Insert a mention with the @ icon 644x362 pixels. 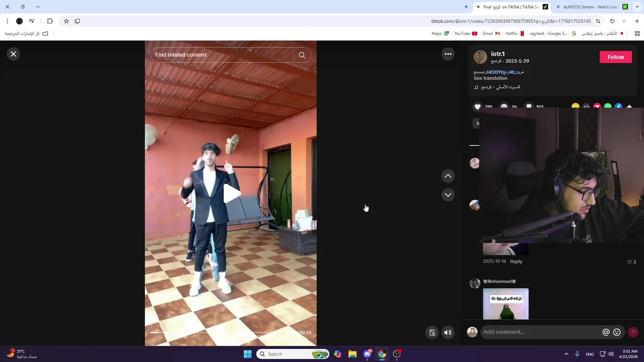[x=606, y=332]
